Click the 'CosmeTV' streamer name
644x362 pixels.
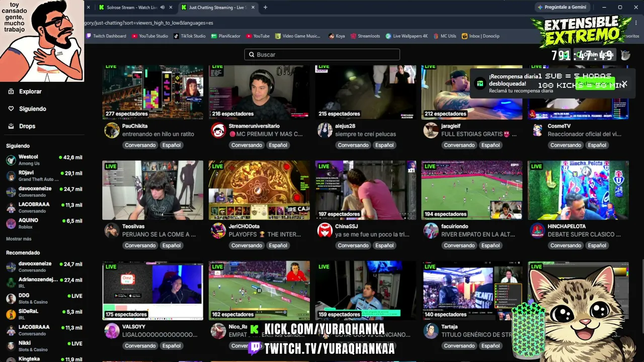(559, 126)
